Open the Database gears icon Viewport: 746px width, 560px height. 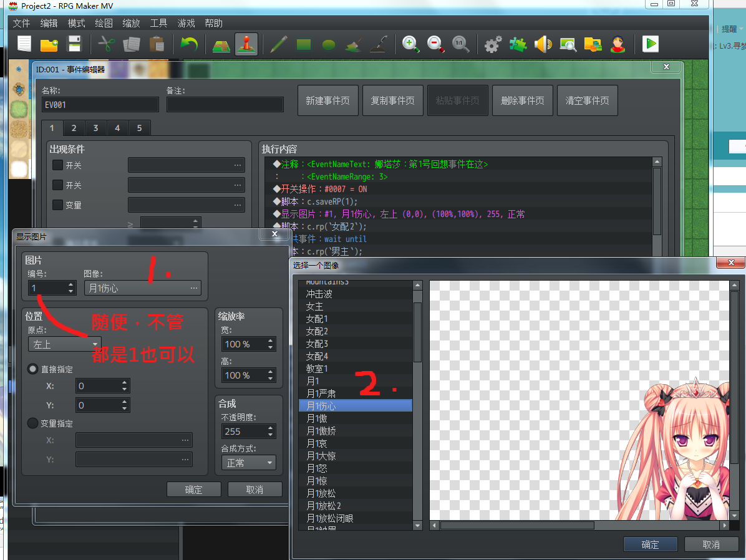[x=493, y=44]
